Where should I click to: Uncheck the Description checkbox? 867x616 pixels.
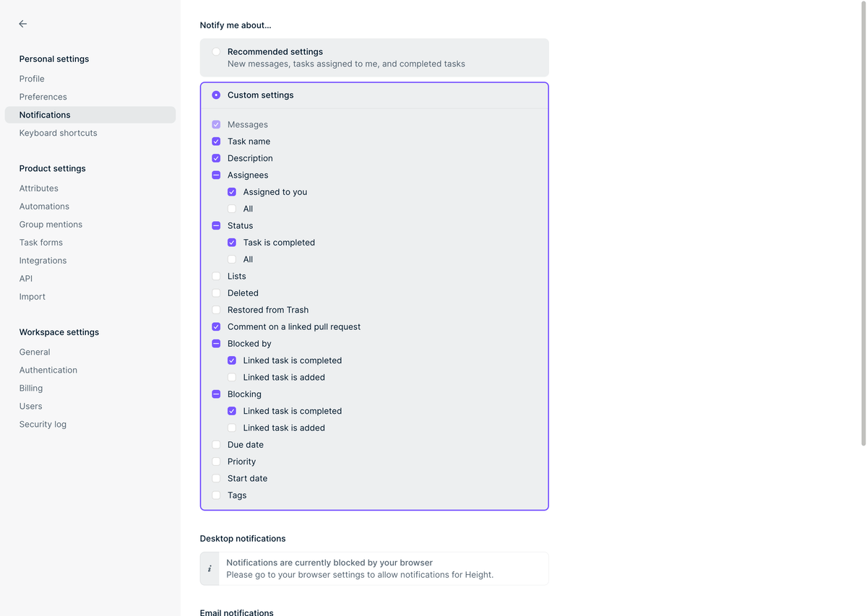pyautogui.click(x=216, y=158)
